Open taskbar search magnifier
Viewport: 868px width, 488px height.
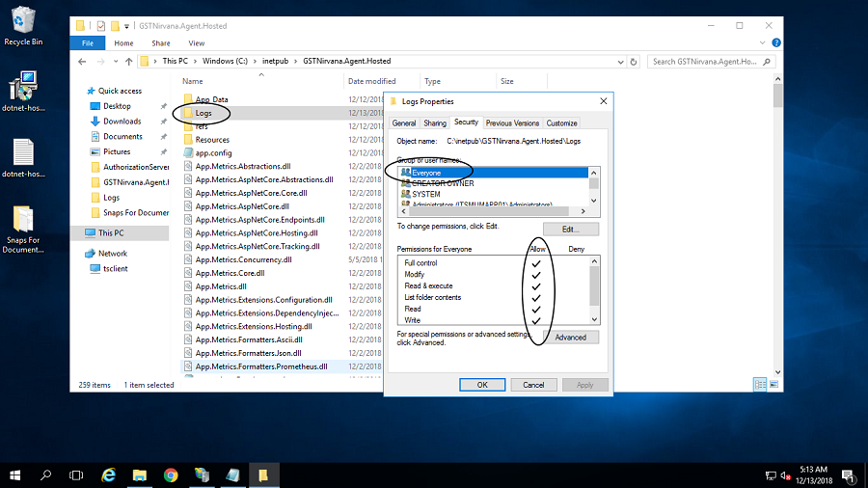pyautogui.click(x=46, y=475)
